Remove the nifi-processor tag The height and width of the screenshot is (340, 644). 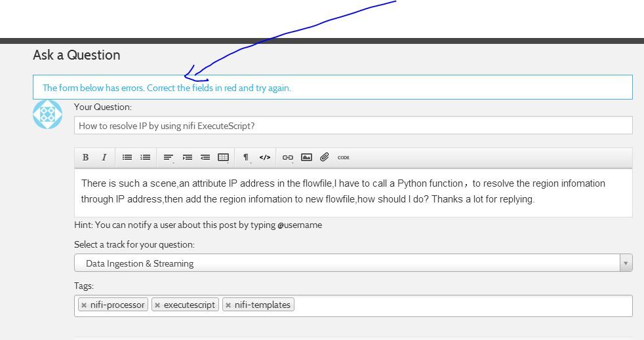84,305
